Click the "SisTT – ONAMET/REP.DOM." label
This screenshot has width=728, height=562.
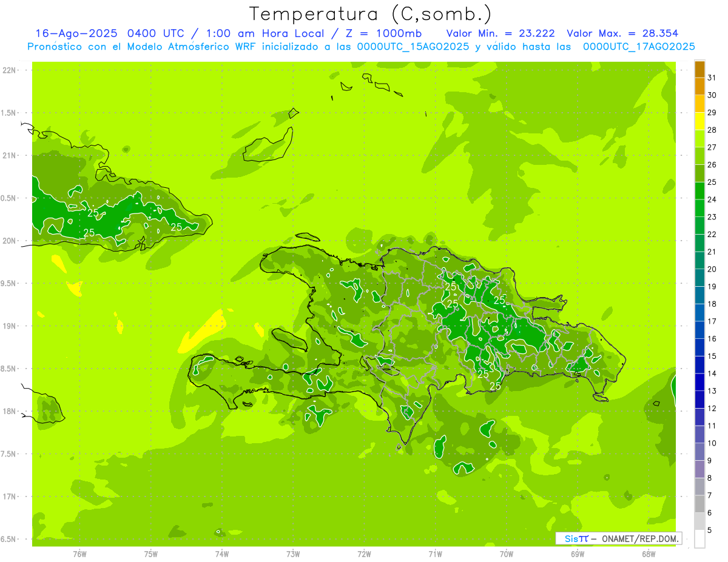pos(619,538)
